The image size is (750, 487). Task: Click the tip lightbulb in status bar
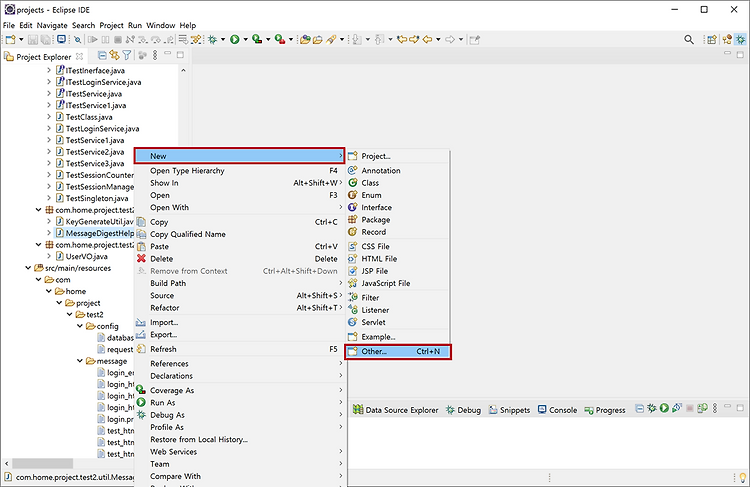point(742,477)
